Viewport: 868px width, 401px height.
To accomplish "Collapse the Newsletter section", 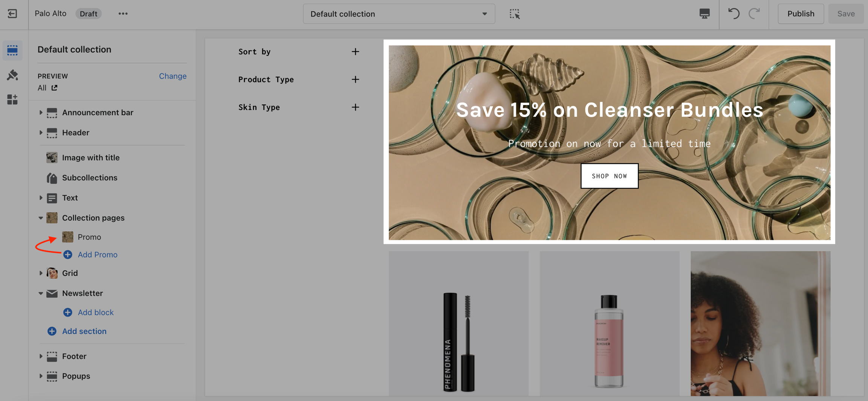I will click(41, 293).
